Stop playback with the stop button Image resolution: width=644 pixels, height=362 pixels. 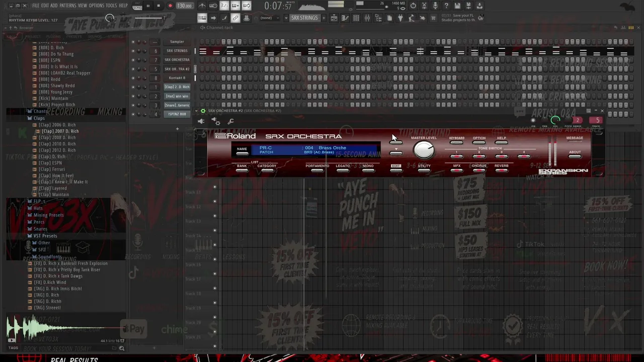(x=158, y=6)
